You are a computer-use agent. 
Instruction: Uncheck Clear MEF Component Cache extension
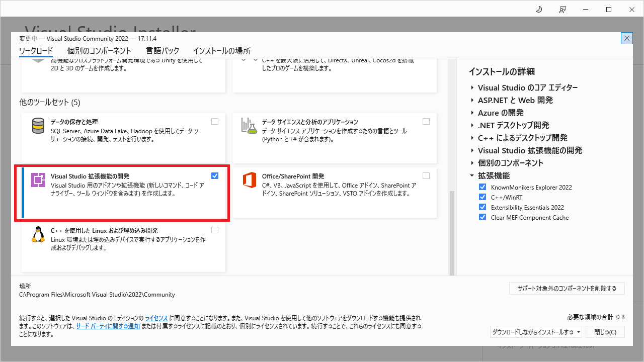pos(482,217)
